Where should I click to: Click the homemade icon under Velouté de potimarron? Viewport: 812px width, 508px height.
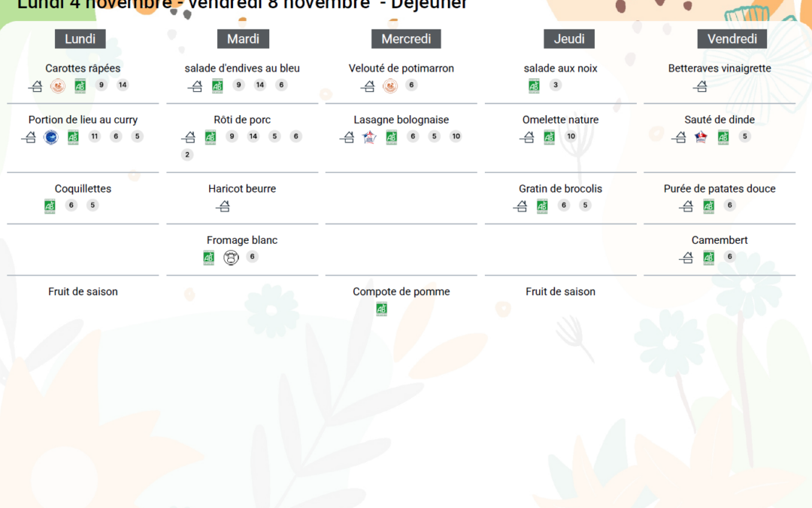click(x=368, y=86)
